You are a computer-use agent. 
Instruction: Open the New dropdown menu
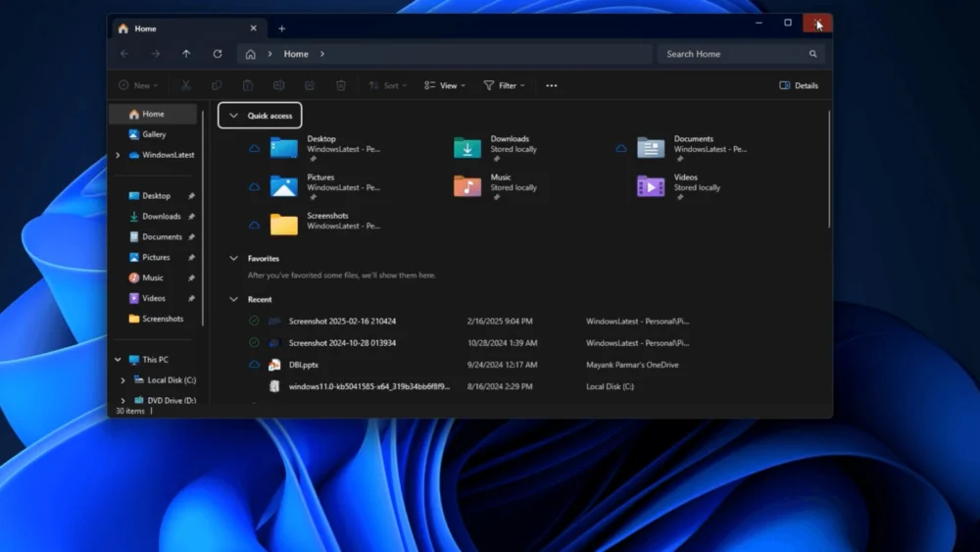(x=138, y=85)
